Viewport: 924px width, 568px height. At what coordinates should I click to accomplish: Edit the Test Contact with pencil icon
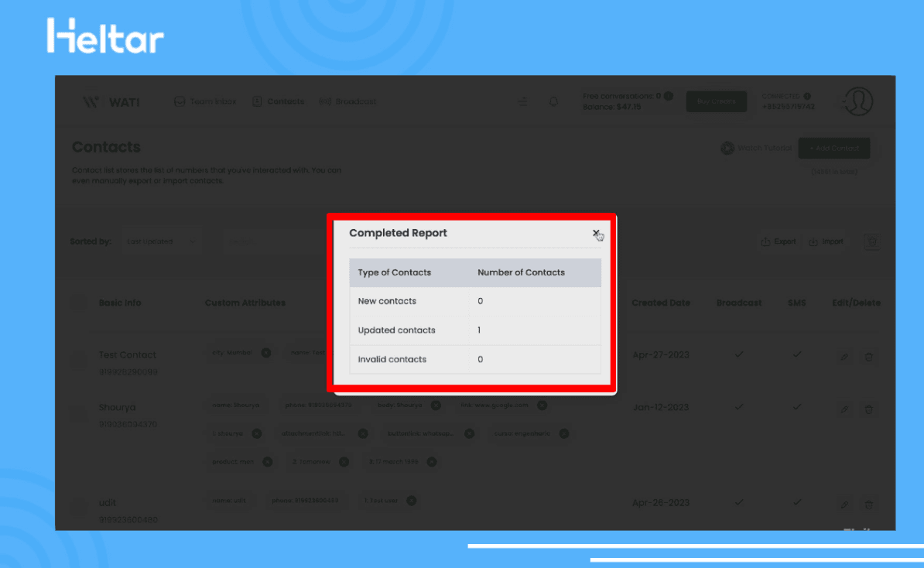[x=844, y=357]
